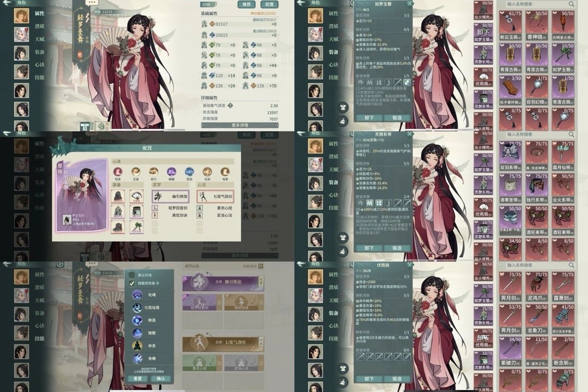Enable the 默认行动 checkbox

pos(131,274)
